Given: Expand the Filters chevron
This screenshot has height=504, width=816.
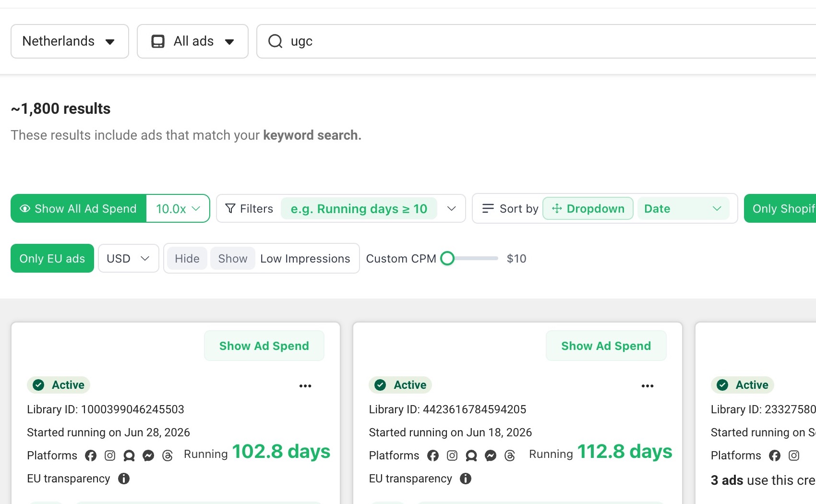Looking at the screenshot, I should [x=451, y=208].
